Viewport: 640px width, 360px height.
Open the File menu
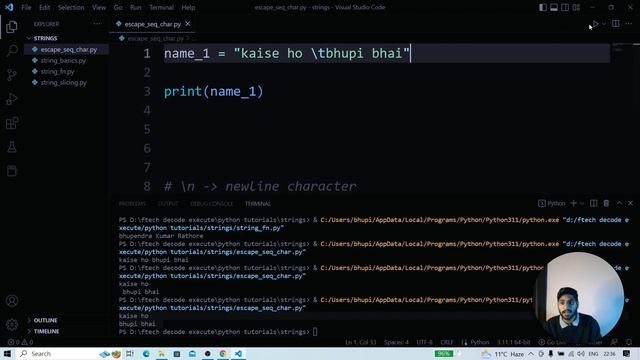pos(26,7)
